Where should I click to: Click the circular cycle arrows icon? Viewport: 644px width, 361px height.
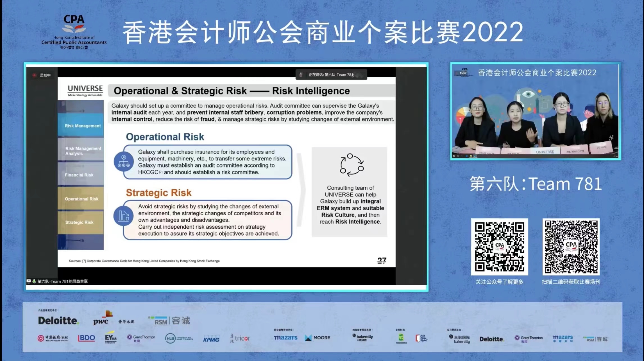[352, 165]
